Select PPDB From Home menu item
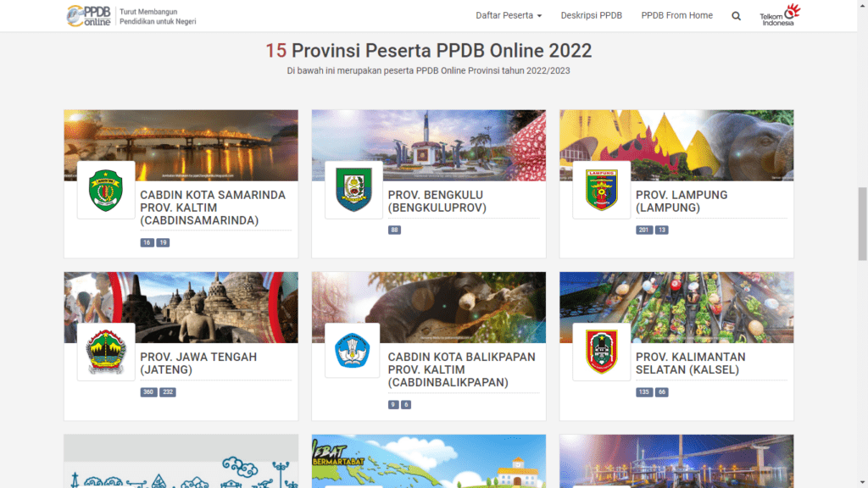The width and height of the screenshot is (868, 488). click(x=677, y=15)
